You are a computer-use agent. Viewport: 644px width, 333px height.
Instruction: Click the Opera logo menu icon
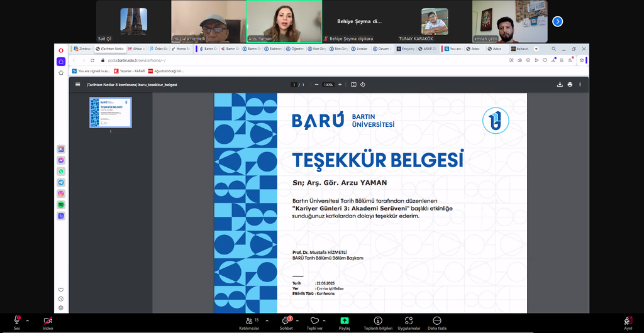61,50
